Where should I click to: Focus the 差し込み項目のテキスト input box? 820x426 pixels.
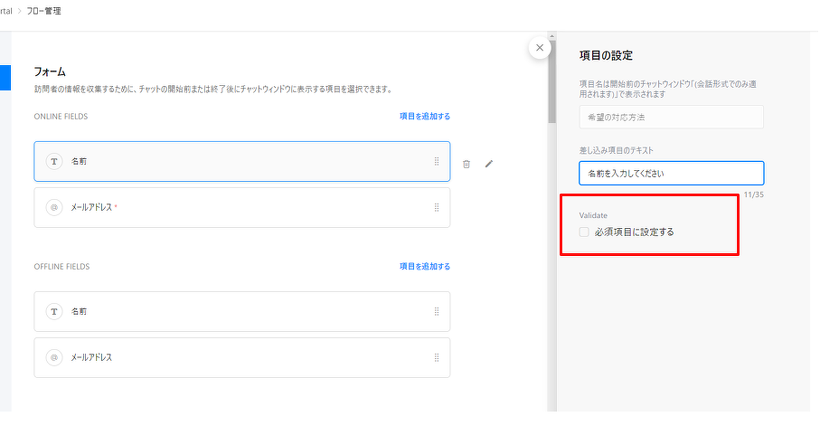tap(670, 173)
